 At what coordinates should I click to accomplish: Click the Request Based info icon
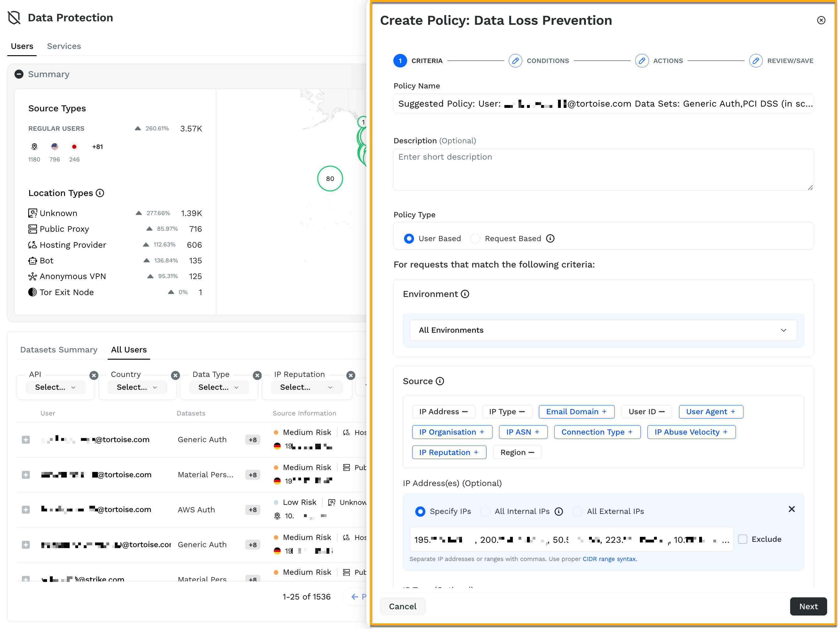point(550,238)
